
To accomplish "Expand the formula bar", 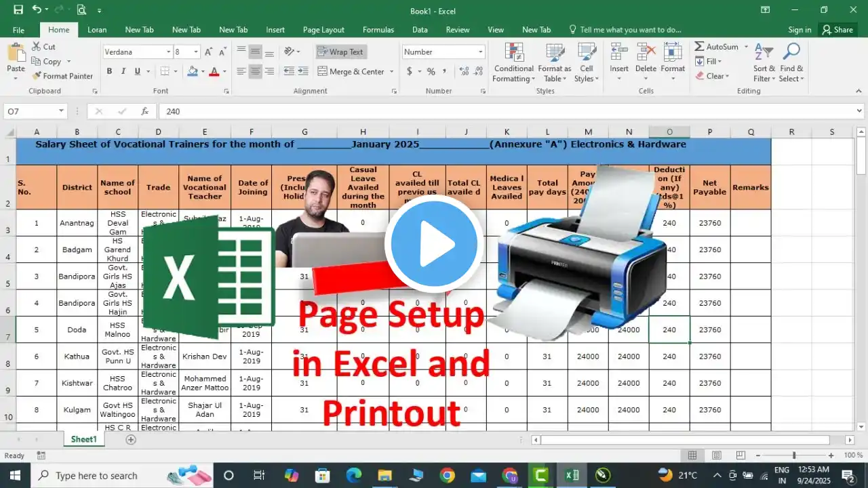I will tap(860, 111).
